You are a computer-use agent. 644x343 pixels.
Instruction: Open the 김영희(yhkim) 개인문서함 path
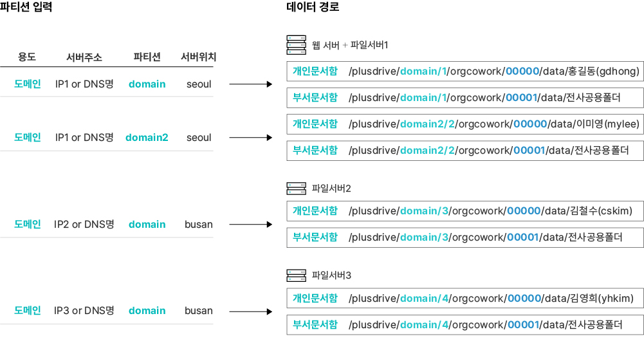pos(465,298)
